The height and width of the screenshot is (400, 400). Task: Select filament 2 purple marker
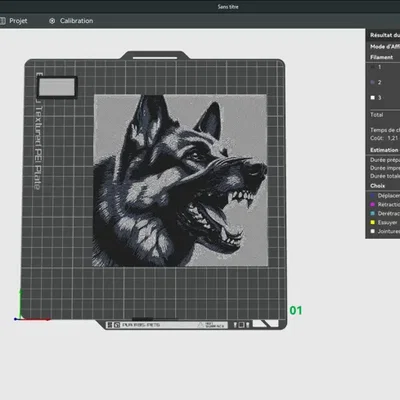[x=373, y=82]
